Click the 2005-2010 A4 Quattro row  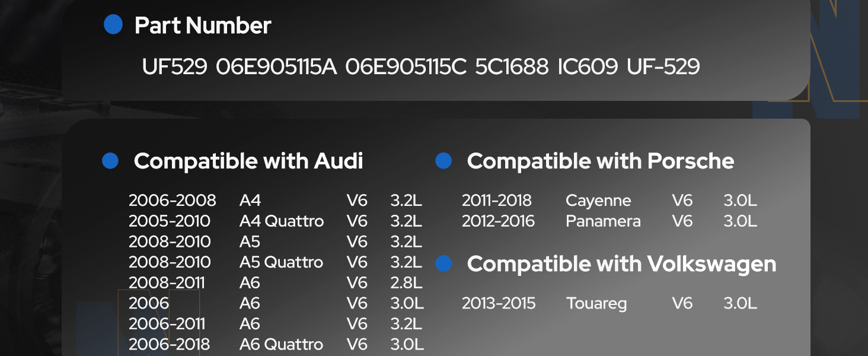click(276, 221)
